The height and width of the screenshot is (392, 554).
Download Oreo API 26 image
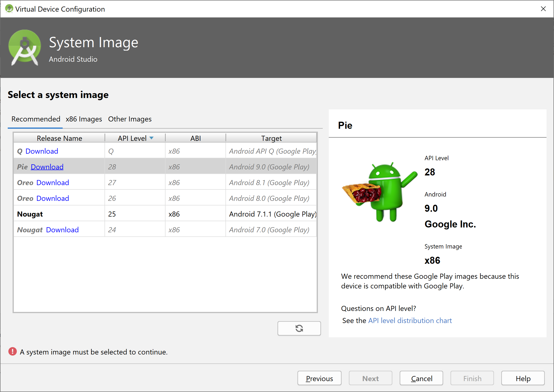(53, 198)
